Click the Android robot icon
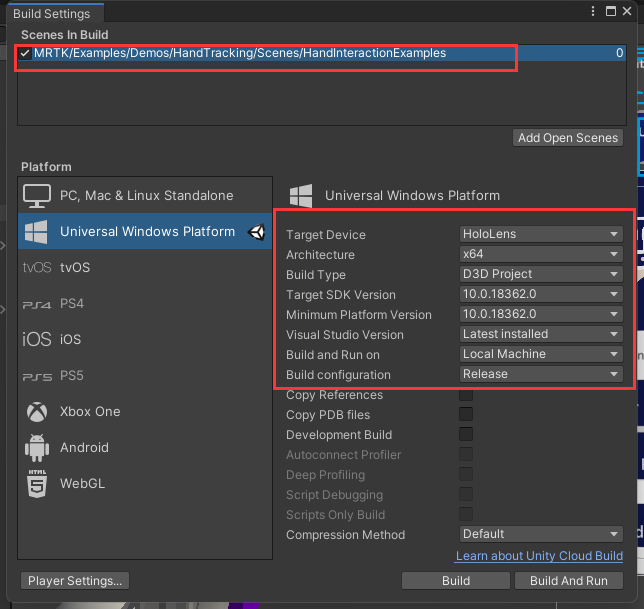The width and height of the screenshot is (644, 609). [37, 448]
